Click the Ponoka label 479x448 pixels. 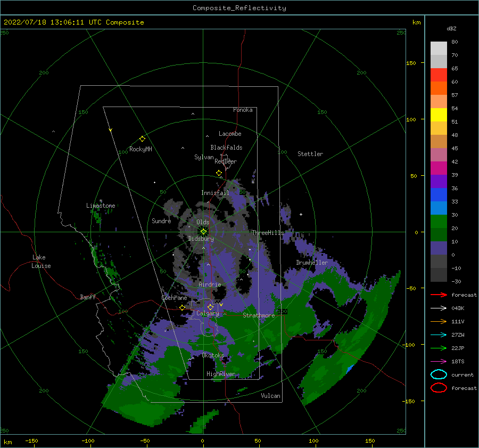click(x=243, y=110)
